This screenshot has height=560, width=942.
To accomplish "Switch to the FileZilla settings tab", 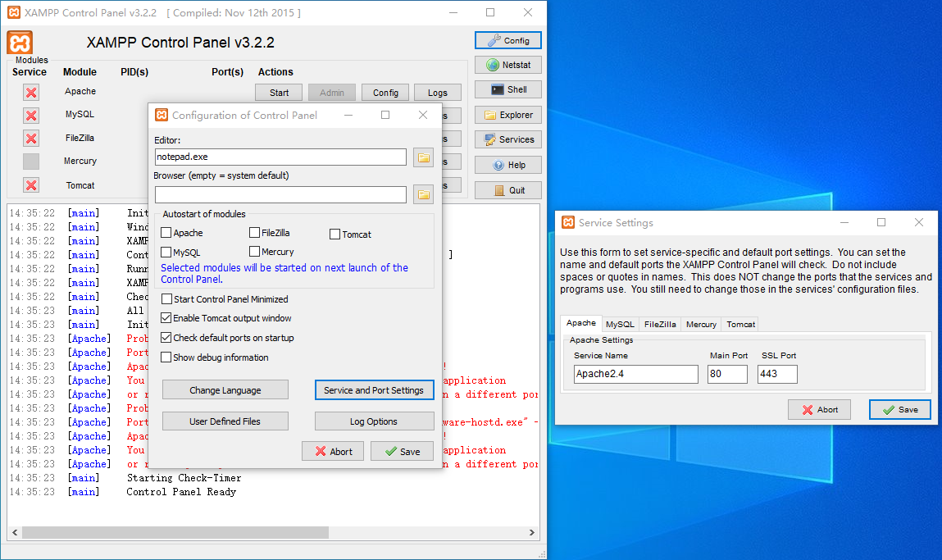I will click(660, 325).
